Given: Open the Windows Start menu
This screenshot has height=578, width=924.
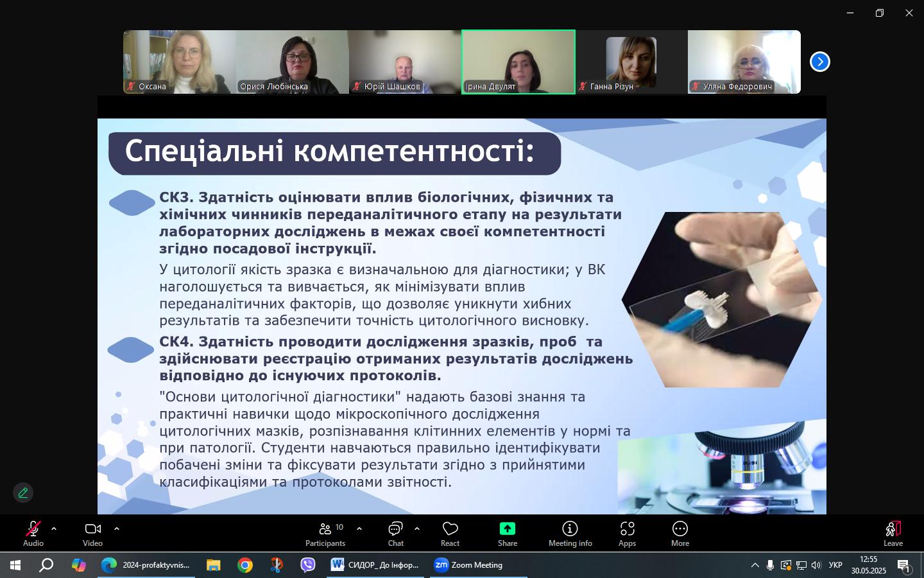Looking at the screenshot, I should coord(15,565).
